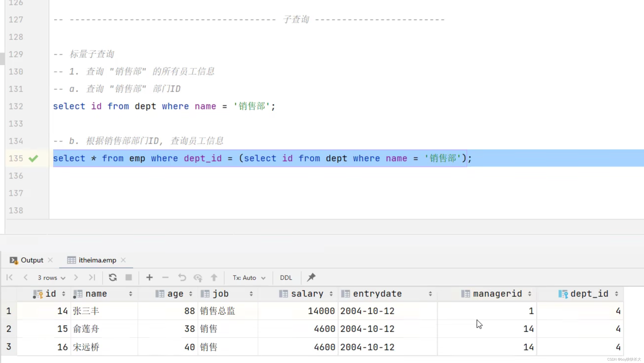Select the Output tab
The image size is (644, 363).
coord(32,260)
